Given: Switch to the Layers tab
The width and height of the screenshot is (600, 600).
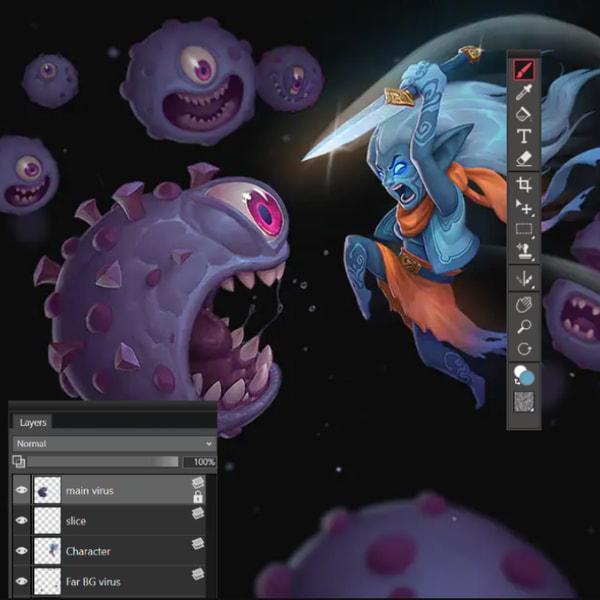Looking at the screenshot, I should (x=33, y=422).
